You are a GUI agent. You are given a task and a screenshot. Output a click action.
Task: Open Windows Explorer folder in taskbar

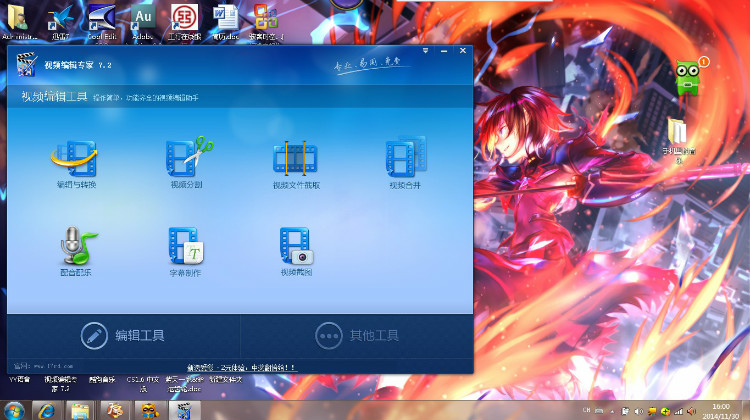coord(80,410)
